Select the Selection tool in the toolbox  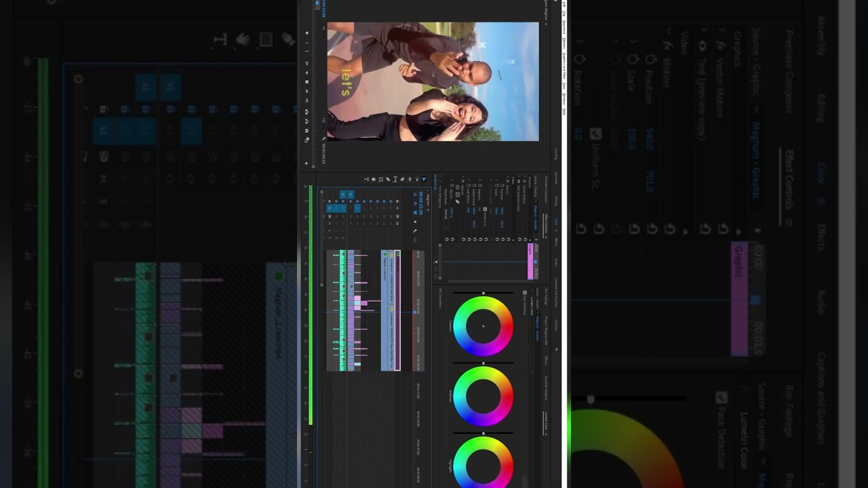(424, 179)
